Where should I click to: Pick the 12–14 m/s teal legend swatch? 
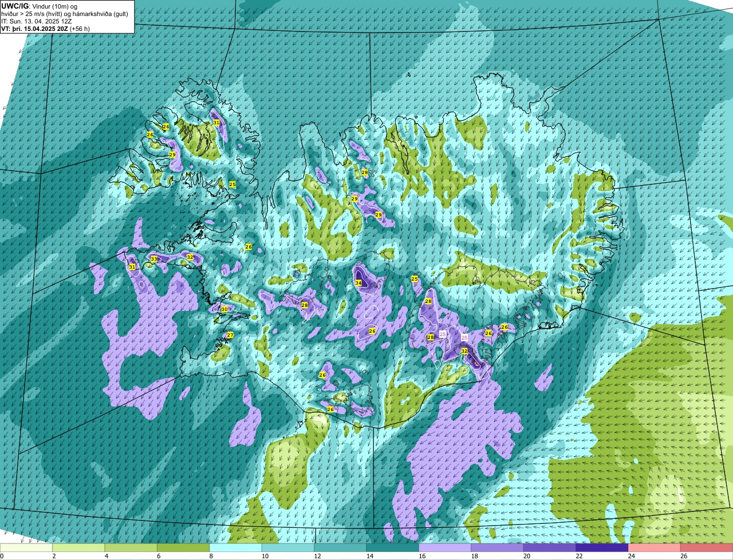[x=341, y=547]
